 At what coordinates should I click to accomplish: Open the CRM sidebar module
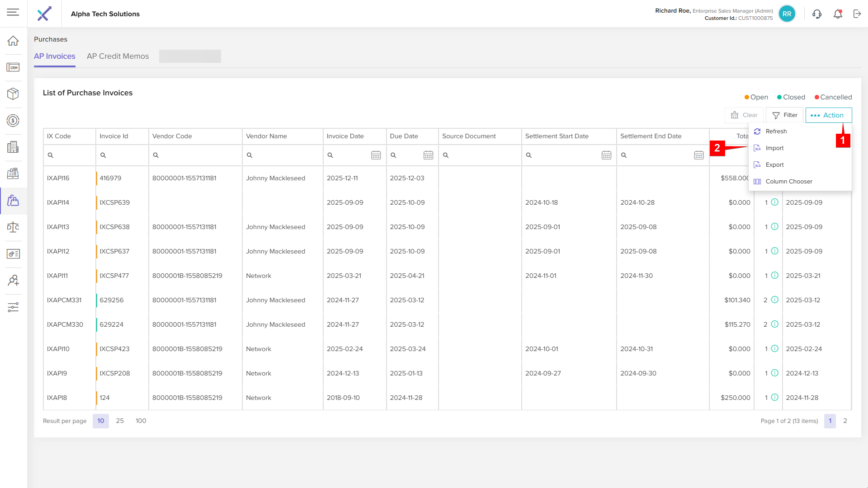tap(13, 68)
